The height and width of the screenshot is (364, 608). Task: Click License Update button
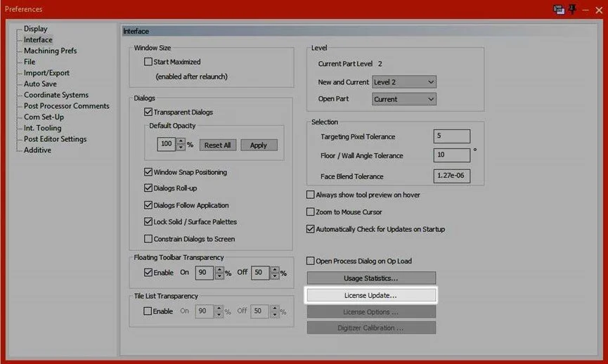[371, 295]
